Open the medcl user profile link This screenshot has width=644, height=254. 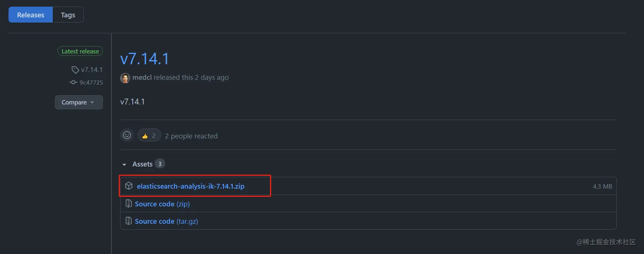click(142, 77)
